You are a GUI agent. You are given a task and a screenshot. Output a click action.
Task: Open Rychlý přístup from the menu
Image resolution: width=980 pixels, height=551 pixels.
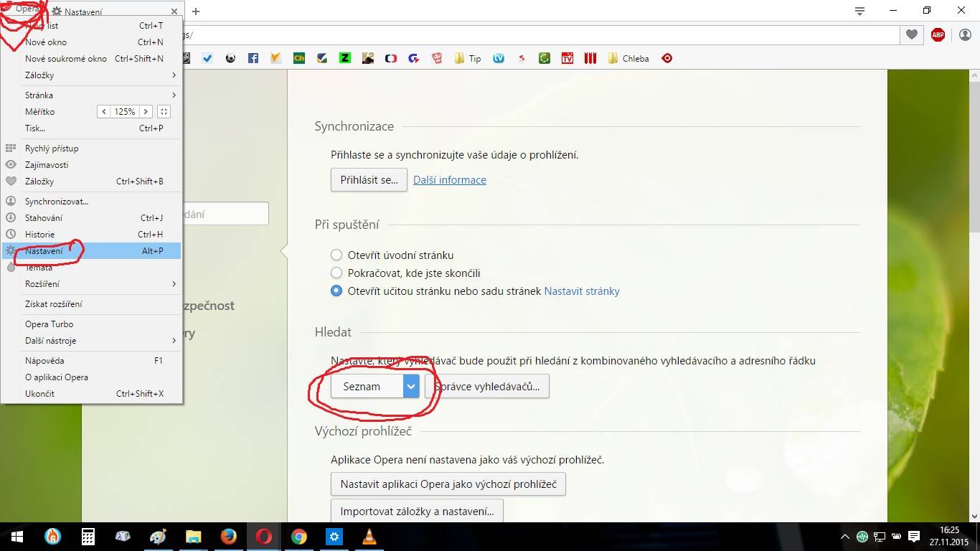91,149
